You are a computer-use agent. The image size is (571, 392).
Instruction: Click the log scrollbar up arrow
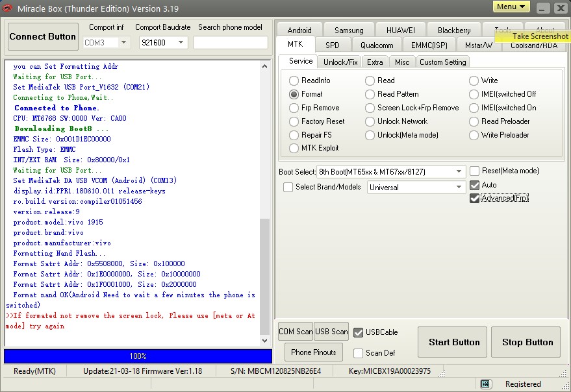point(265,66)
